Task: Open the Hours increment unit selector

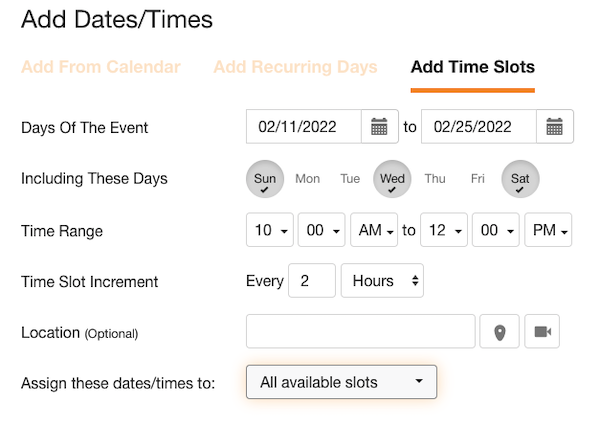Action: coord(382,281)
